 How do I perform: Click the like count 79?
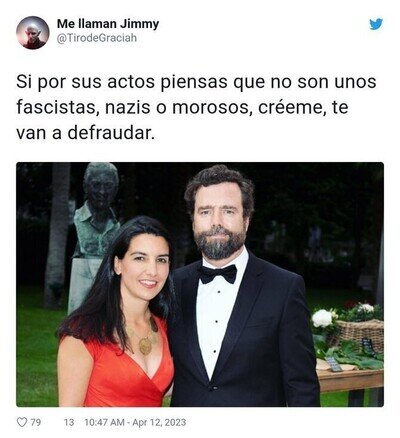point(36,422)
